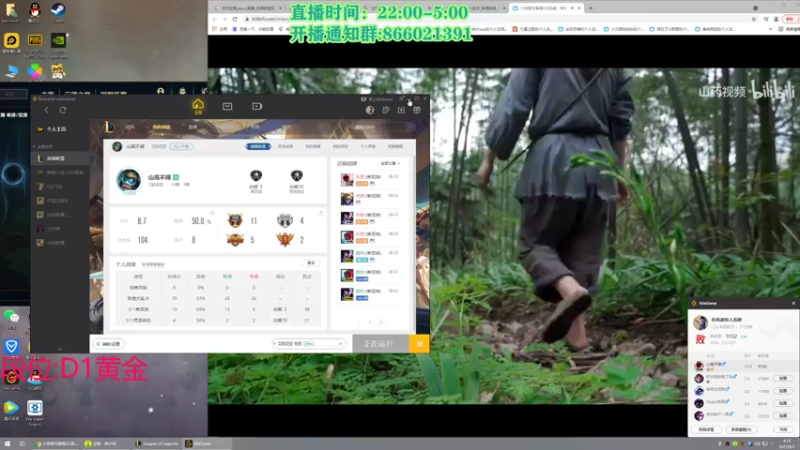This screenshot has height=450, width=800.
Task: Open help icon beside the medals count
Action: [x=320, y=213]
